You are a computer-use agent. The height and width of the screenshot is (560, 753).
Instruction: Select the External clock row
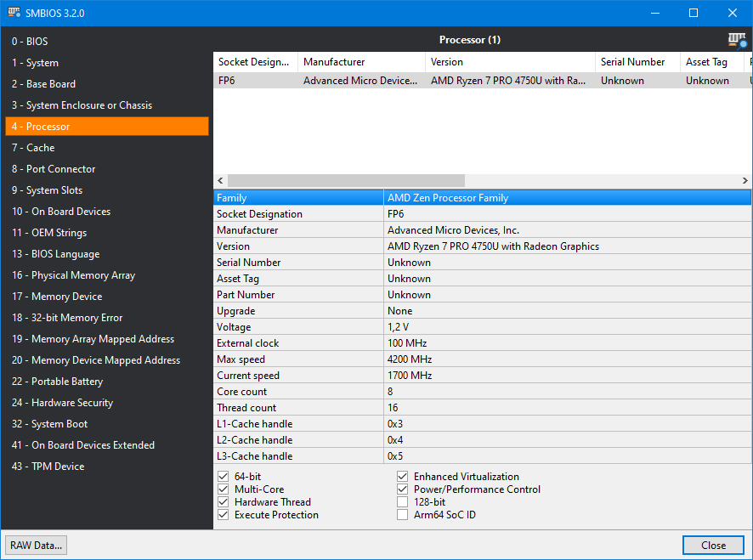(x=482, y=343)
